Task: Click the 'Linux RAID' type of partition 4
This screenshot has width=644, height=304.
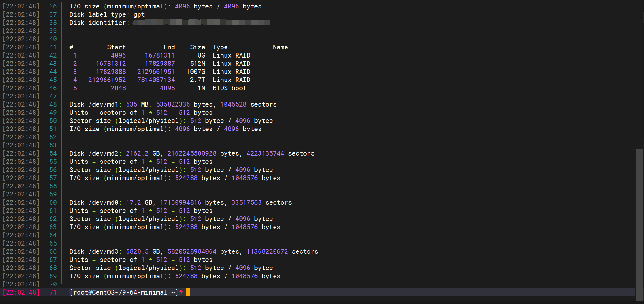Action: pos(232,80)
